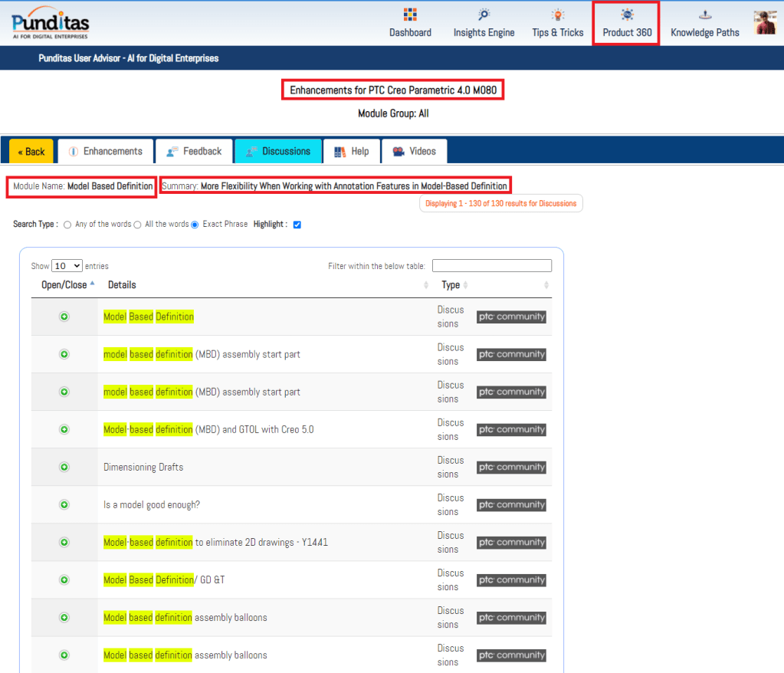The height and width of the screenshot is (673, 784).
Task: Select the 'All the words' search option
Action: pyautogui.click(x=138, y=225)
